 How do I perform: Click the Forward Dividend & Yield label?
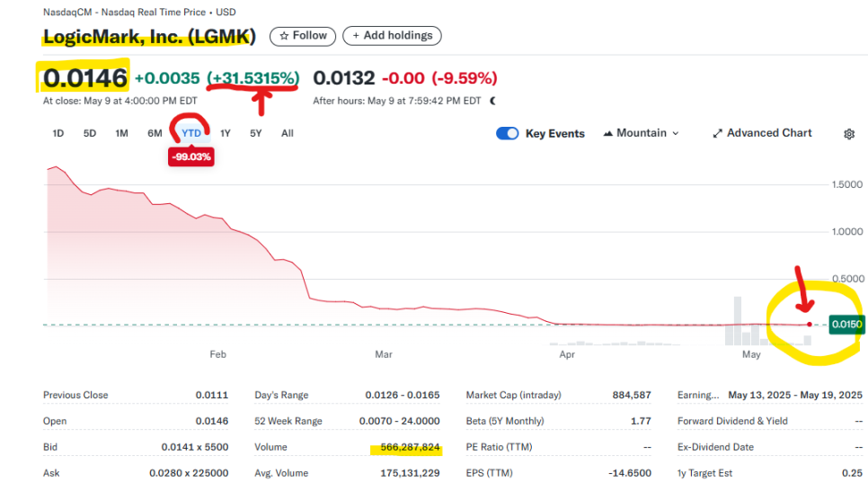732,421
